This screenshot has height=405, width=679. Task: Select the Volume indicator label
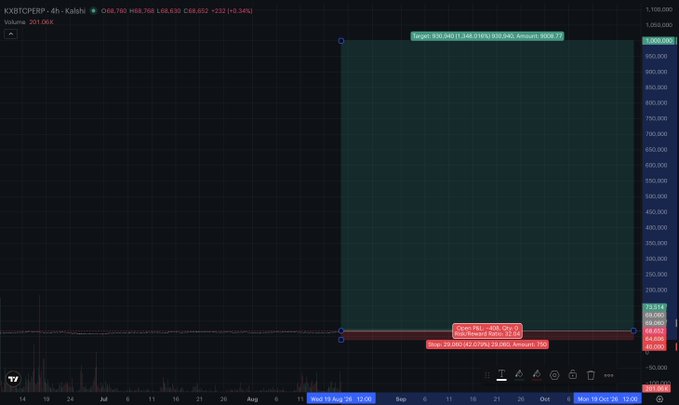point(15,22)
